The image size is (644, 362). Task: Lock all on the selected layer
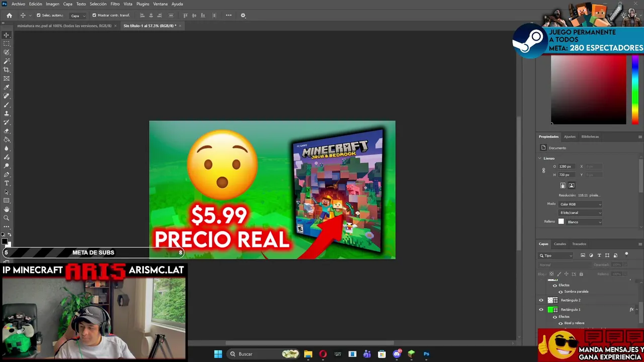581,274
